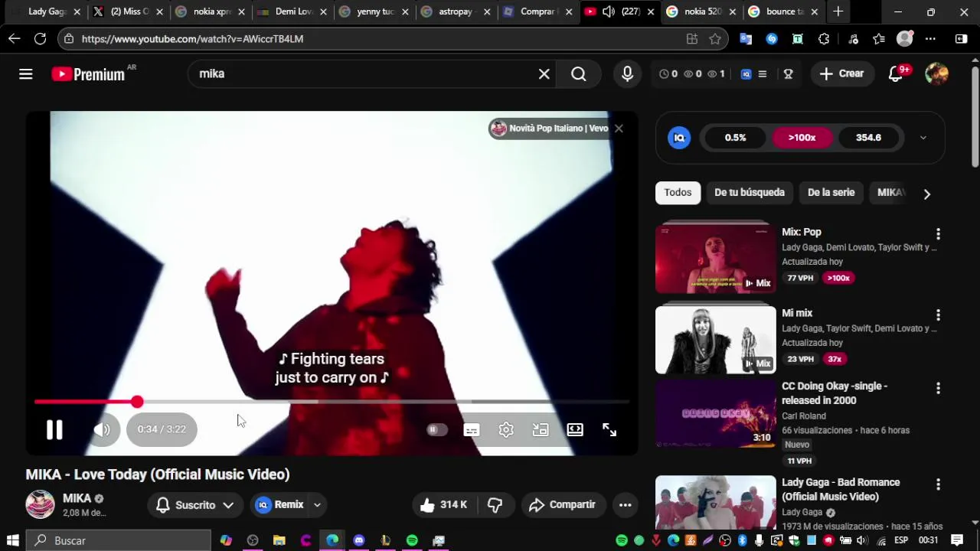Enter full screen in the player
This screenshot has width=980, height=551.
tap(609, 430)
